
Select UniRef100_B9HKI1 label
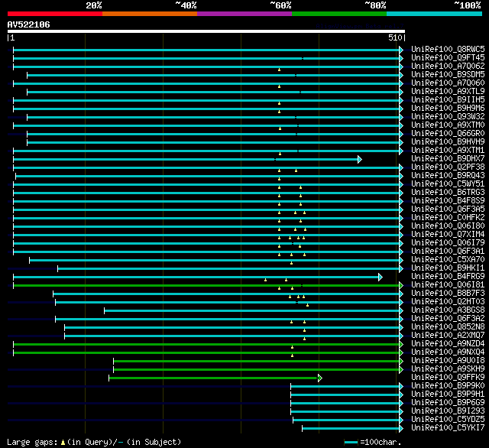coord(448,268)
